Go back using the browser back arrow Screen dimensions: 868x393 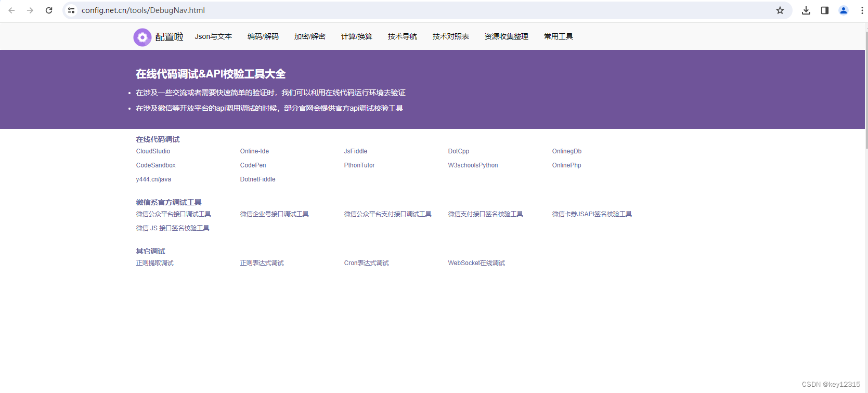click(11, 10)
